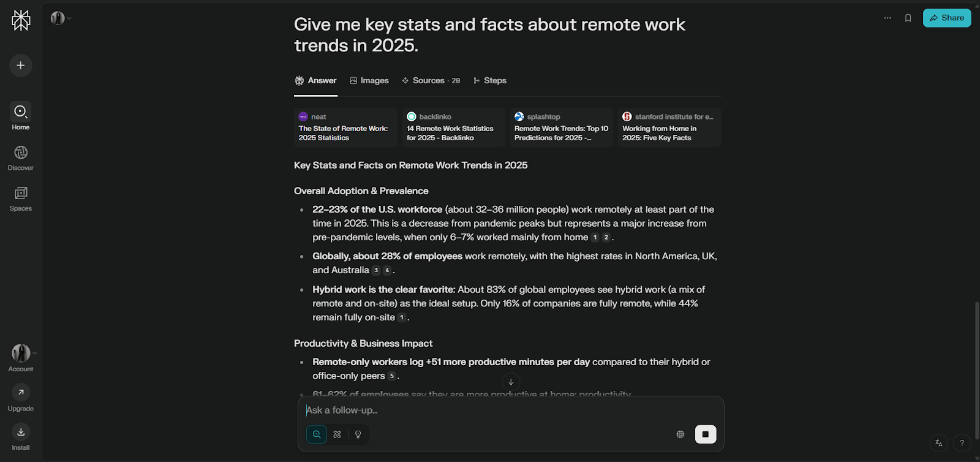Stop the answer generation
The image size is (980, 462).
pyautogui.click(x=706, y=434)
